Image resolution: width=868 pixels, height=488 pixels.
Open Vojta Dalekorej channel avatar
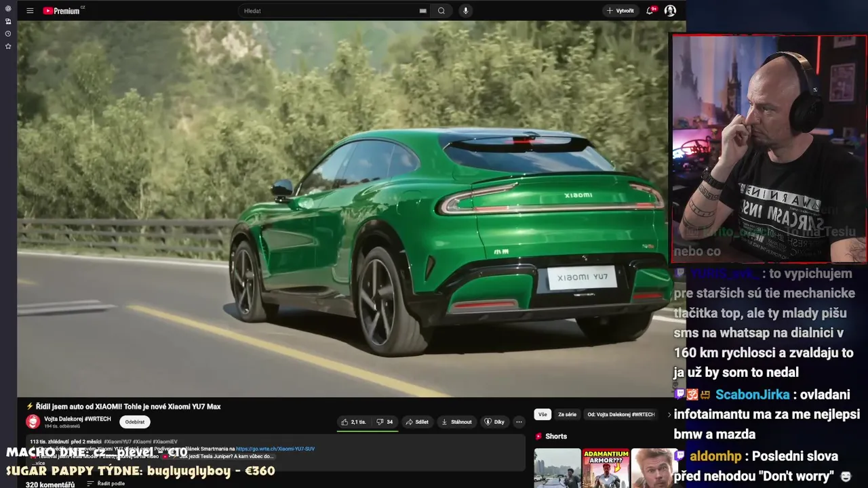(33, 422)
